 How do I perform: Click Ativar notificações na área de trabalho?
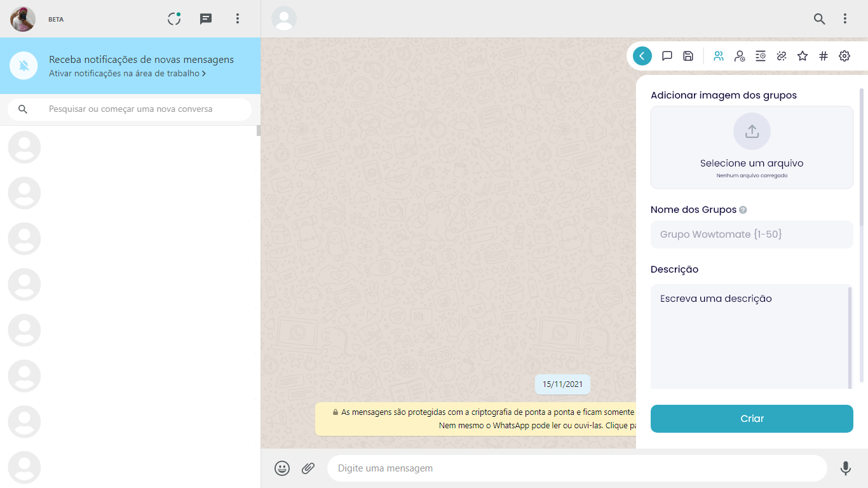pos(127,74)
